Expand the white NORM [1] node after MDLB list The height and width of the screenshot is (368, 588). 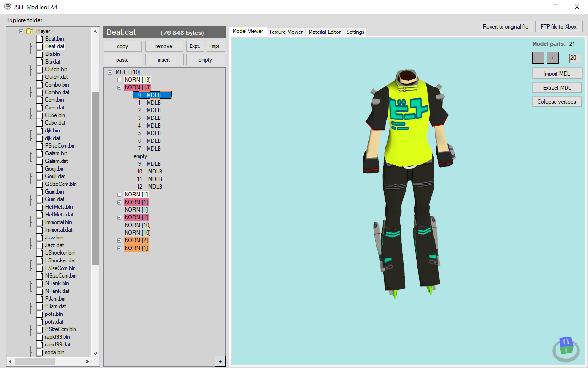coord(119,195)
